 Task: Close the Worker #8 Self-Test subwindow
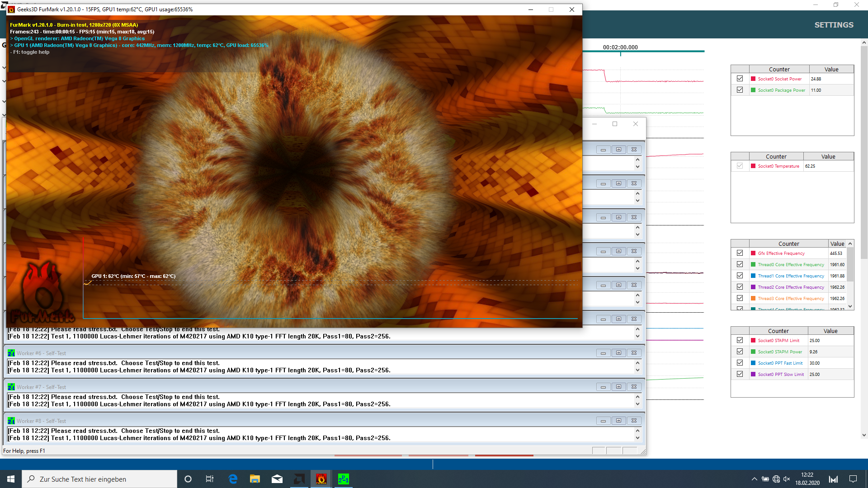(634, 421)
